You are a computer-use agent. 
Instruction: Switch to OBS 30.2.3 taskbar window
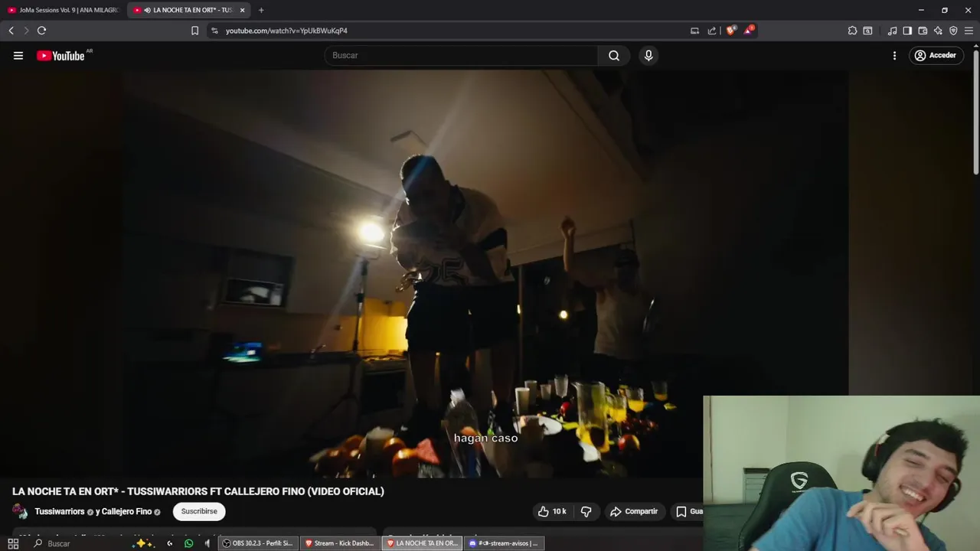pyautogui.click(x=258, y=543)
